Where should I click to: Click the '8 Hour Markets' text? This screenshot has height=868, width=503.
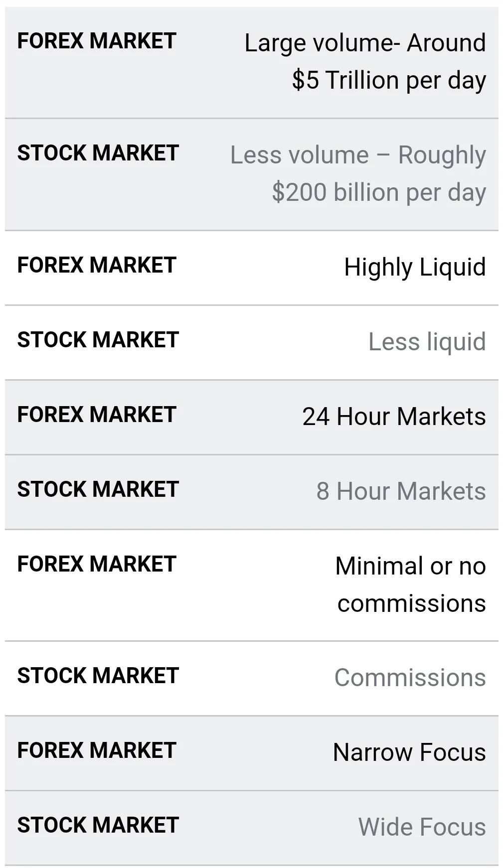[x=401, y=491]
